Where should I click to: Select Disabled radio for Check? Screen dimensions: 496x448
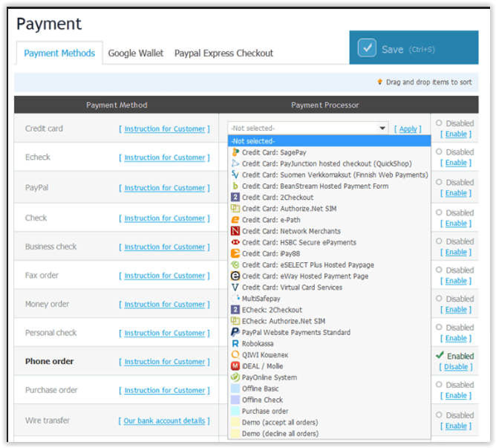[x=439, y=212]
